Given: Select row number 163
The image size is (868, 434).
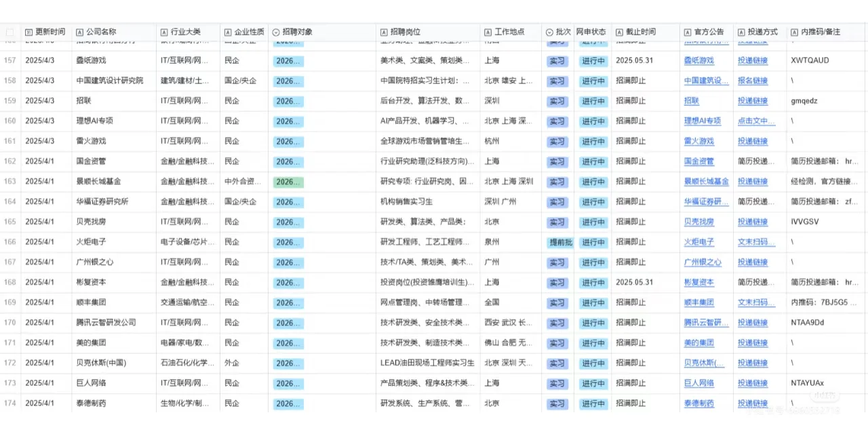Looking at the screenshot, I should pos(10,182).
